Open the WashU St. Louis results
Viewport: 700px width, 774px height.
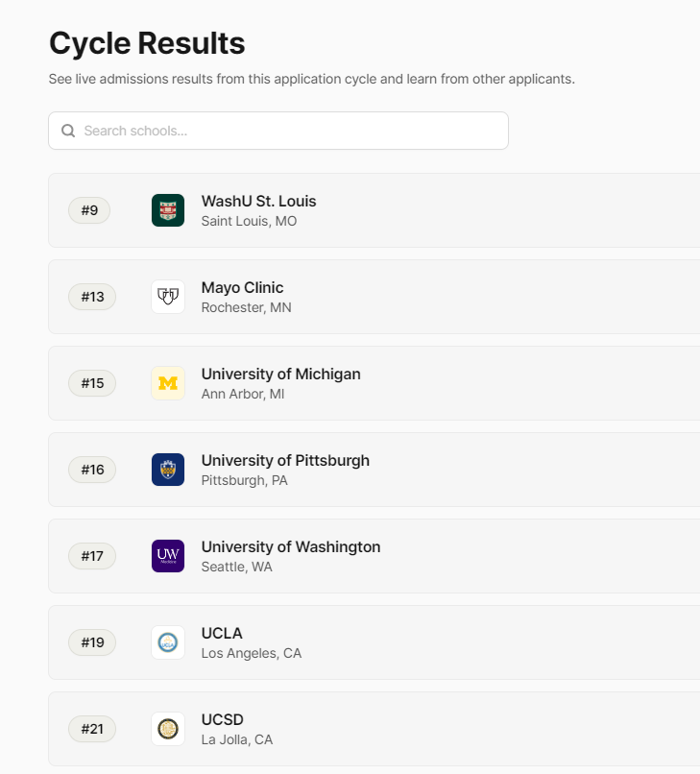(x=258, y=201)
